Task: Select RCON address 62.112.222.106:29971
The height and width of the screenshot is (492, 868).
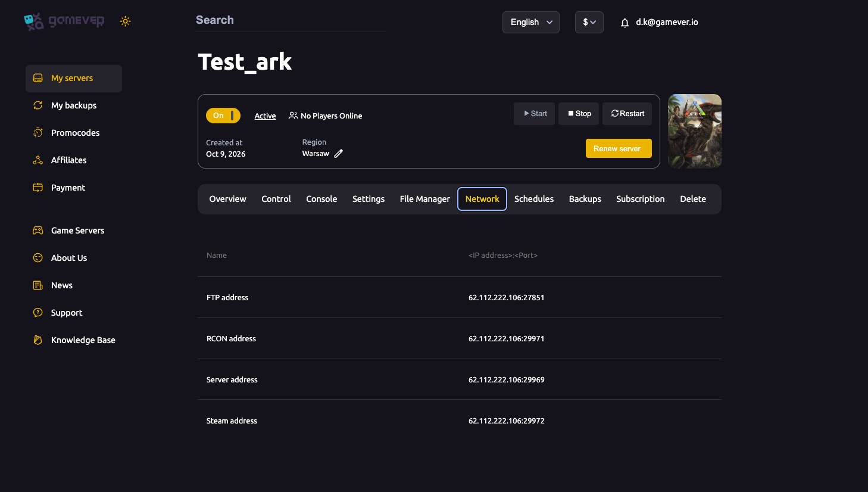Action: click(507, 339)
